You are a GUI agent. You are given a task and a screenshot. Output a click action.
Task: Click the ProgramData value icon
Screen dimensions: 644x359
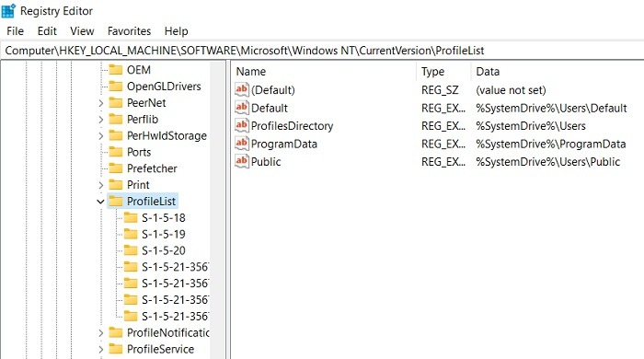pos(241,144)
